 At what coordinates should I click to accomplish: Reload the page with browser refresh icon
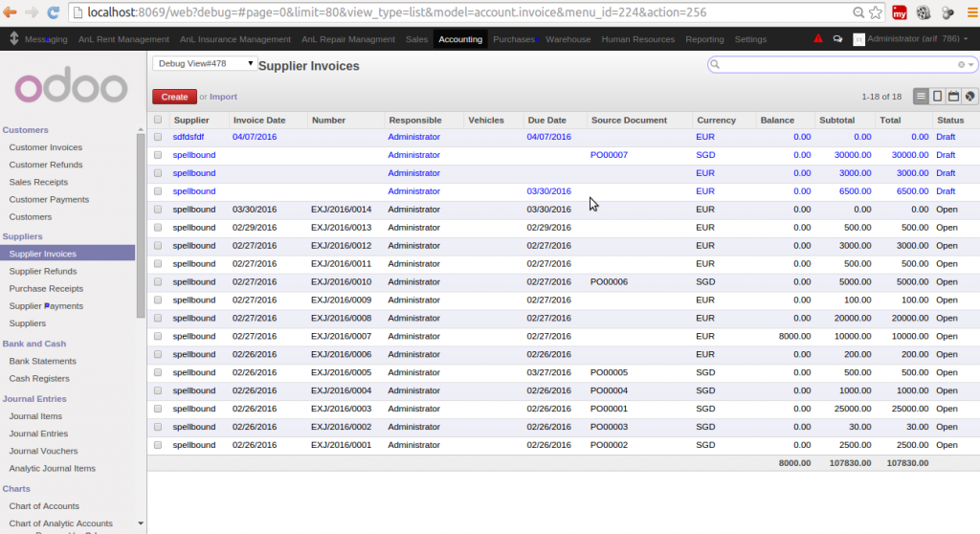click(54, 13)
